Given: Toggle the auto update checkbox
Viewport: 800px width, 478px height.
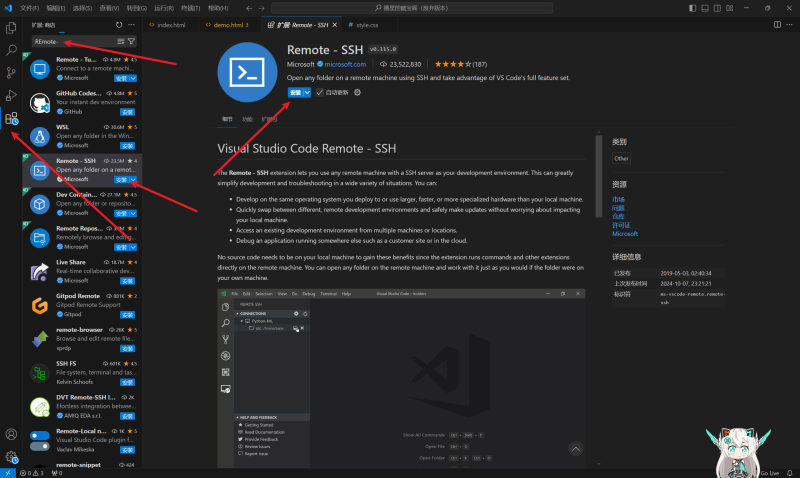Looking at the screenshot, I should [x=320, y=93].
